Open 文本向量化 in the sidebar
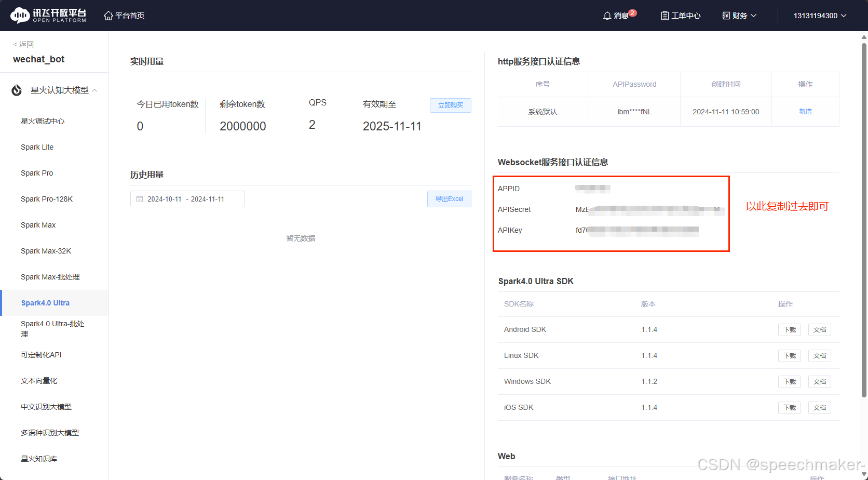868x480 pixels. pos(39,381)
